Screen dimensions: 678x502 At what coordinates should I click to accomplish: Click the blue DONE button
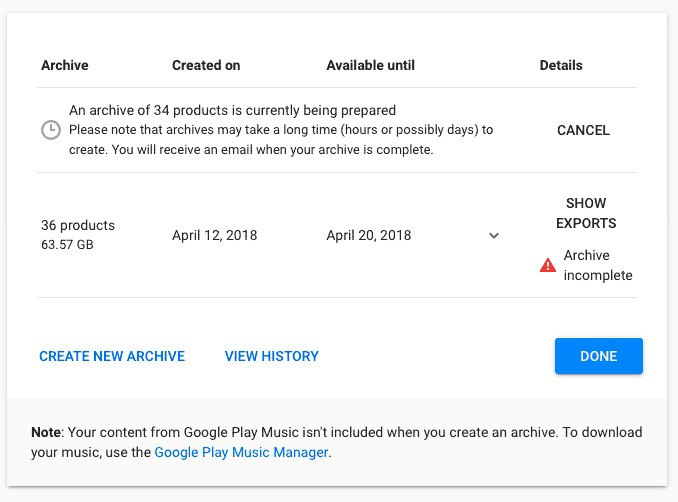[x=598, y=356]
